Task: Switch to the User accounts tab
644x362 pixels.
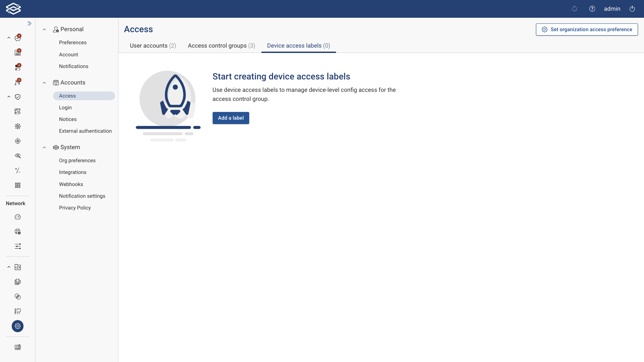Action: 153,46
